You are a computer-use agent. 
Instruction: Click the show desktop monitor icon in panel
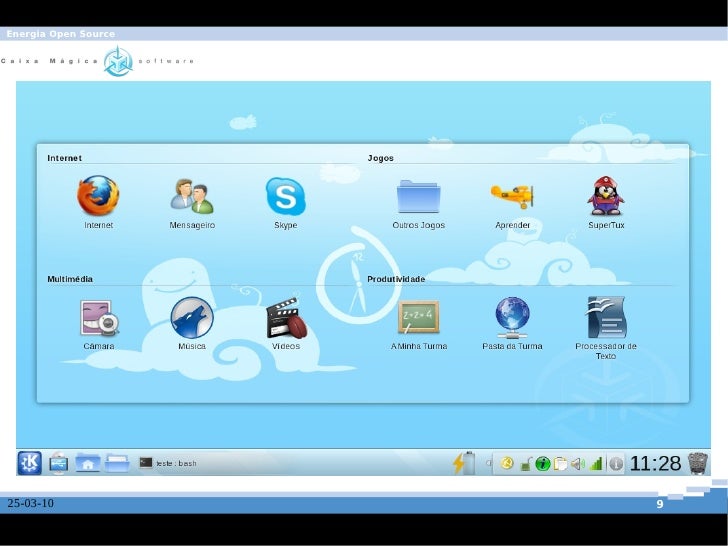tap(58, 463)
